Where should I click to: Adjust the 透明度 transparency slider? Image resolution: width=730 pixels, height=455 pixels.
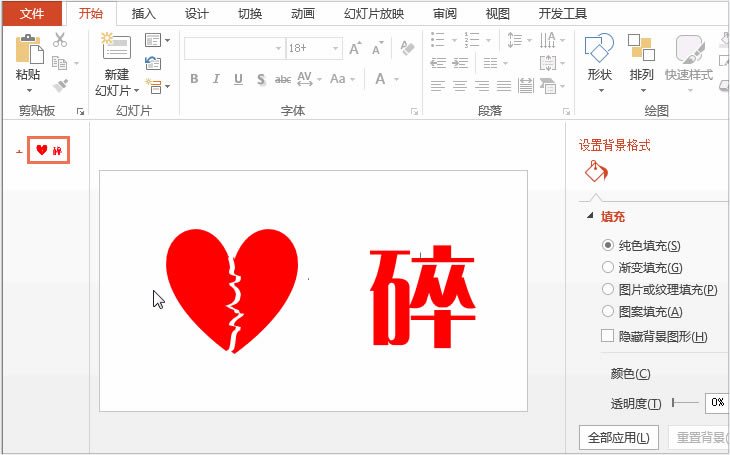coord(685,403)
